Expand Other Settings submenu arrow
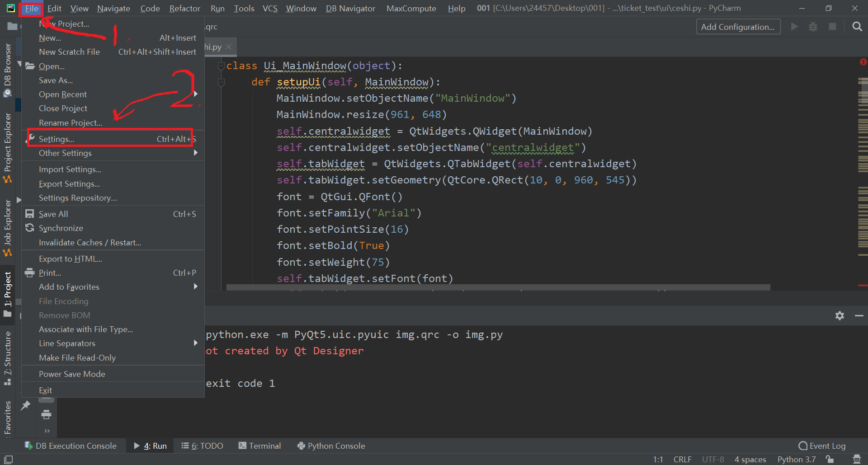Screen dimensions: 868x465 (196, 153)
